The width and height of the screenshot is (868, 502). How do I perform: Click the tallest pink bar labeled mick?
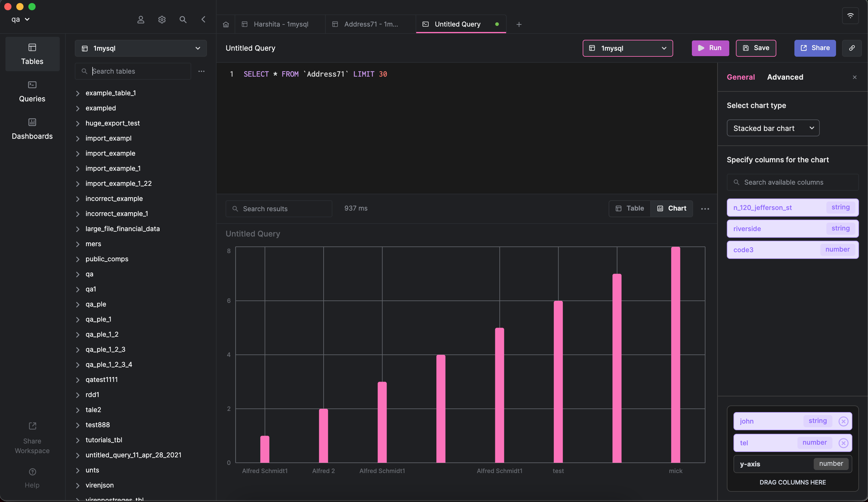point(676,354)
